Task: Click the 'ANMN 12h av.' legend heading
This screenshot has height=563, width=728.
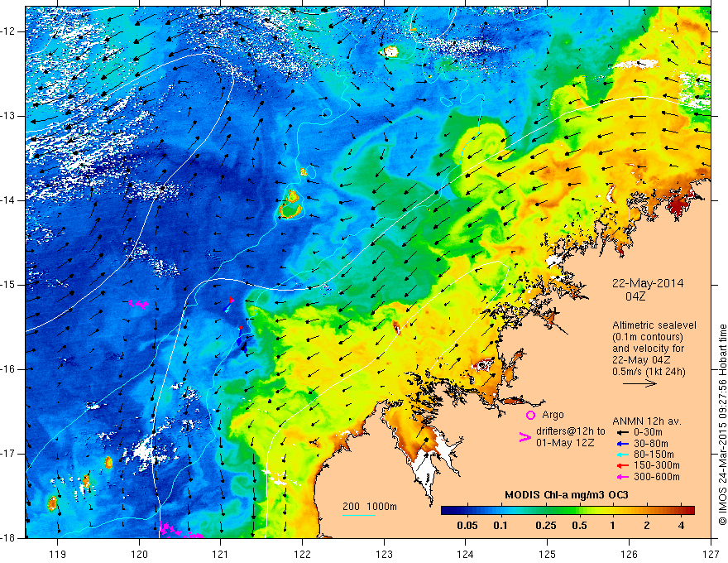Action: [x=647, y=421]
